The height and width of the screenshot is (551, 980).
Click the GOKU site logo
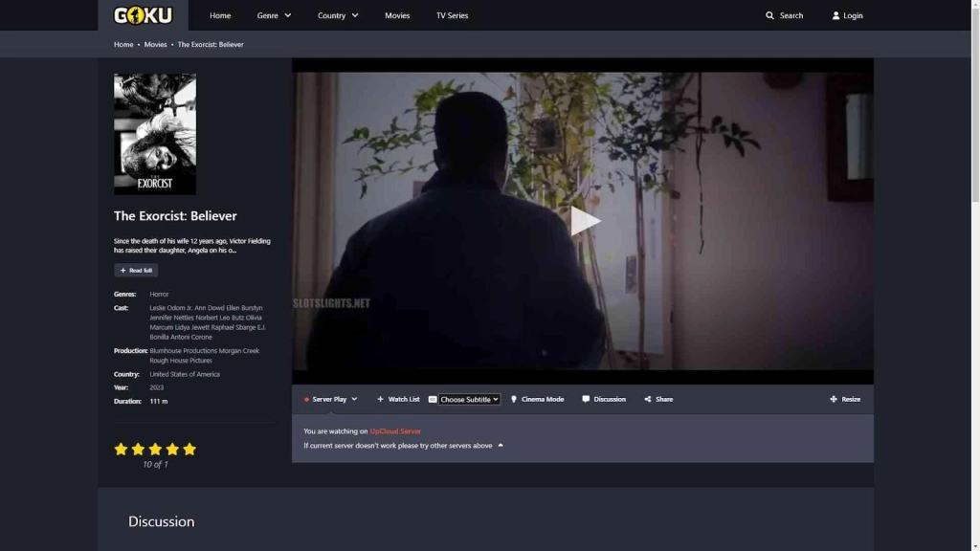pyautogui.click(x=143, y=15)
